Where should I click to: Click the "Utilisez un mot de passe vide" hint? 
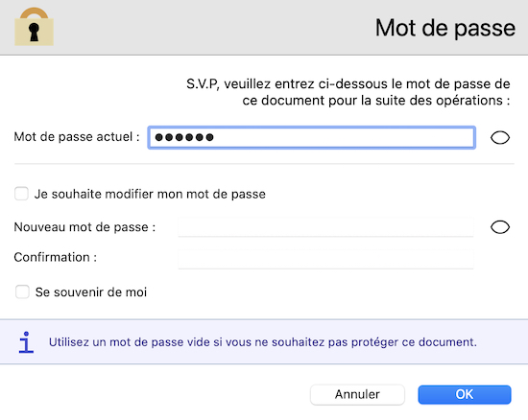[263, 342]
